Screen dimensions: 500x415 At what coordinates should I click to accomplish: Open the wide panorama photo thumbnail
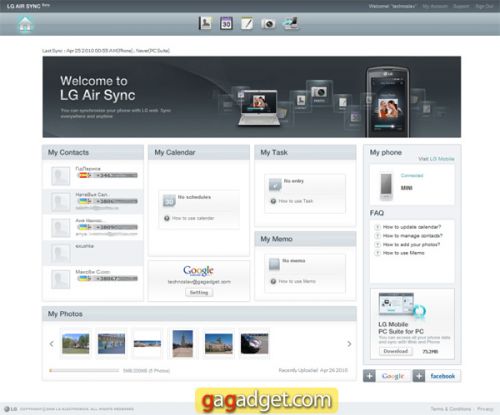click(147, 344)
